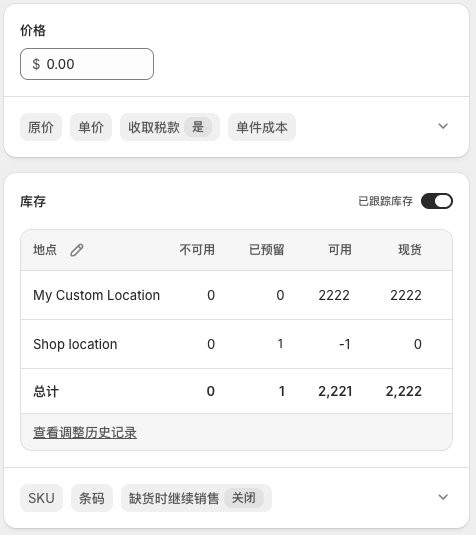Open 查看调整历史记录 link

pos(85,433)
